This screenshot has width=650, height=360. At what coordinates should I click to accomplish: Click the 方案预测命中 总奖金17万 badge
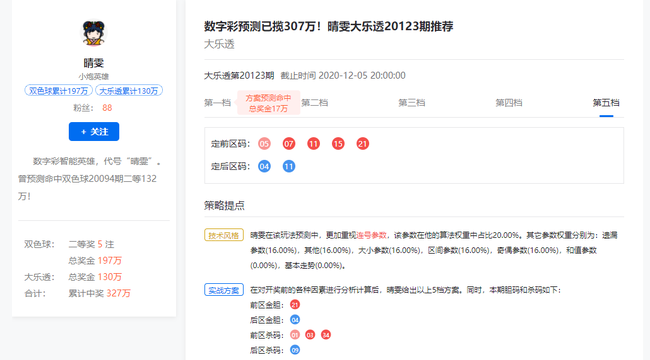pos(268,103)
